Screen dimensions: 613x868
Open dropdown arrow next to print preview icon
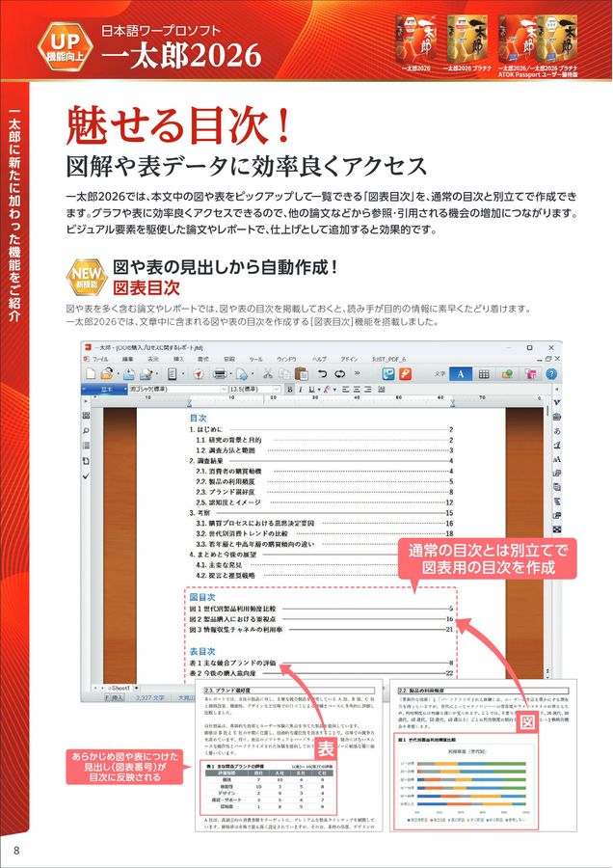(253, 374)
